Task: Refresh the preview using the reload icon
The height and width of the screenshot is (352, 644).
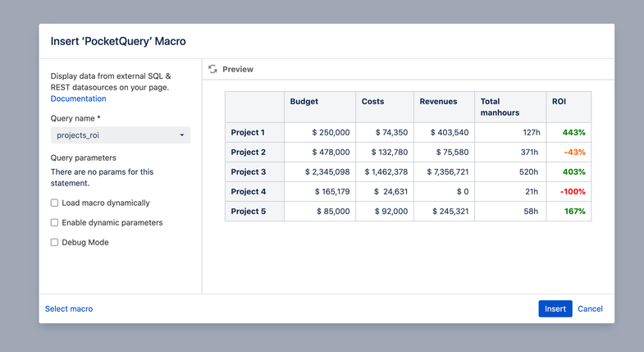Action: [x=212, y=69]
